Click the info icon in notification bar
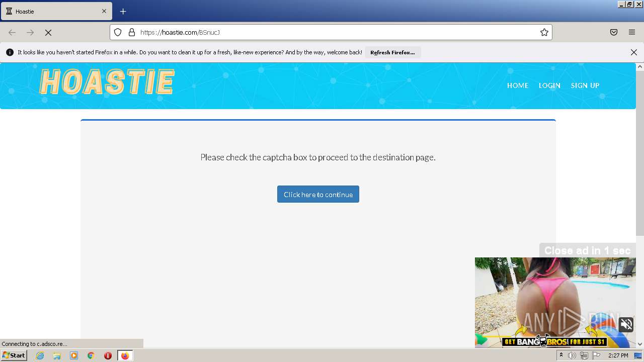644x362 pixels. point(10,52)
